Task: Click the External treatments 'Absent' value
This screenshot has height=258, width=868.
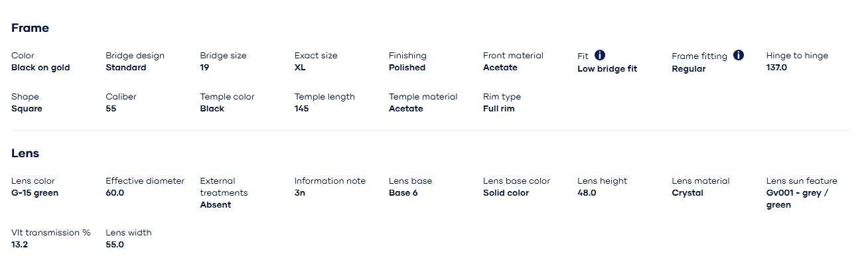Action: 216,205
